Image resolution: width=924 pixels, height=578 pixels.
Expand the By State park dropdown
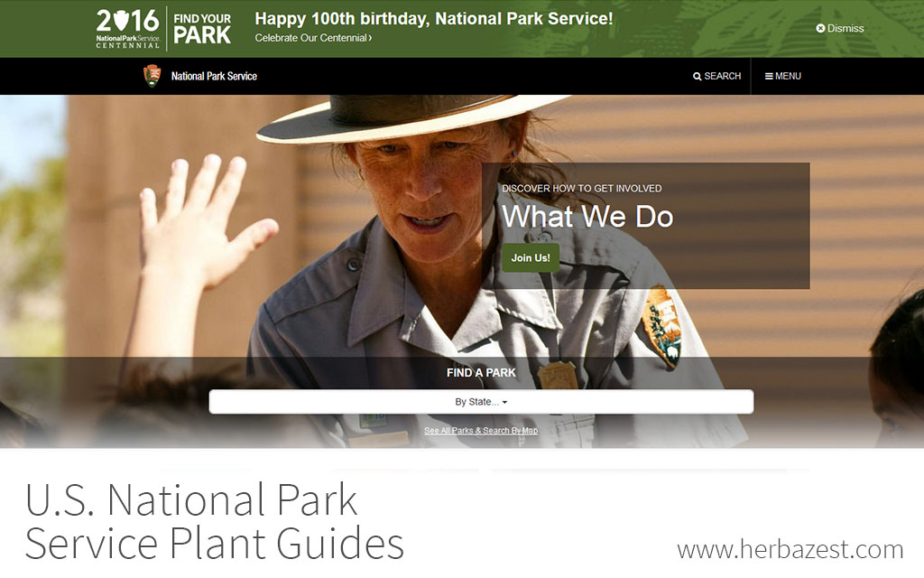(x=481, y=402)
